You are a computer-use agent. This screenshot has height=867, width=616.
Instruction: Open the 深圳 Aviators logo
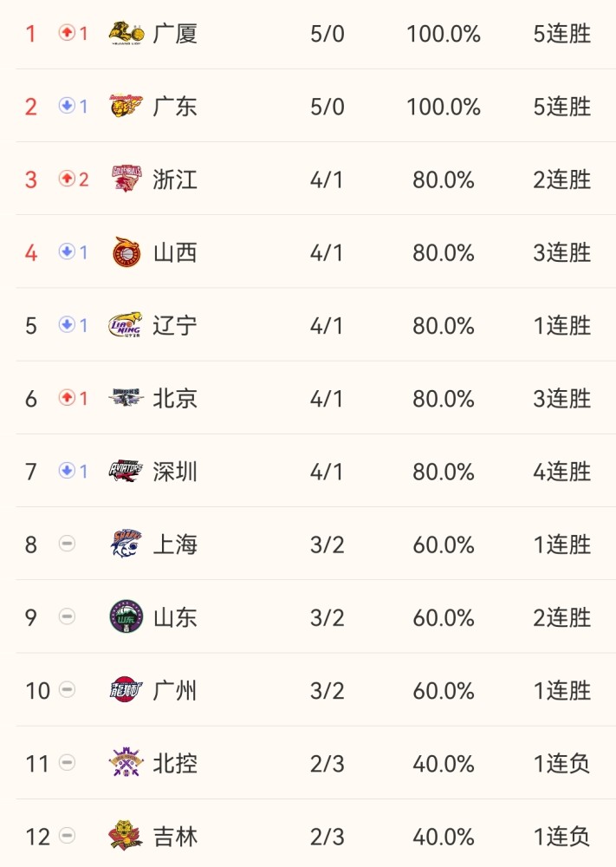(x=126, y=471)
